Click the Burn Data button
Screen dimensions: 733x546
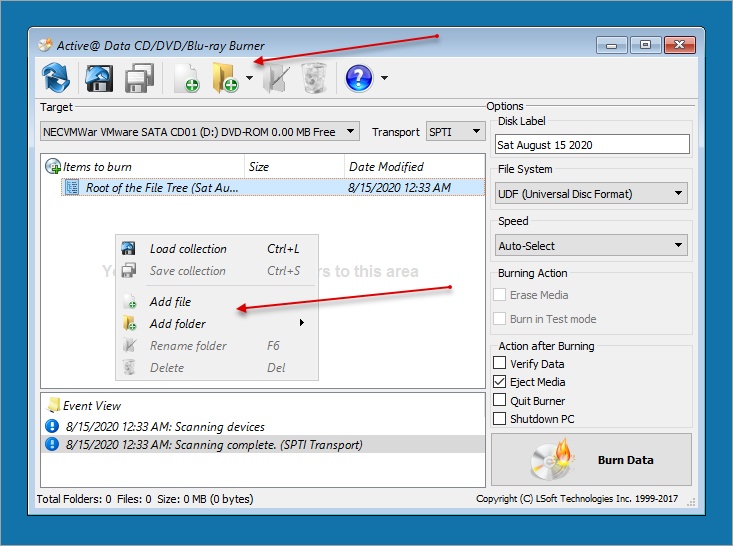591,459
